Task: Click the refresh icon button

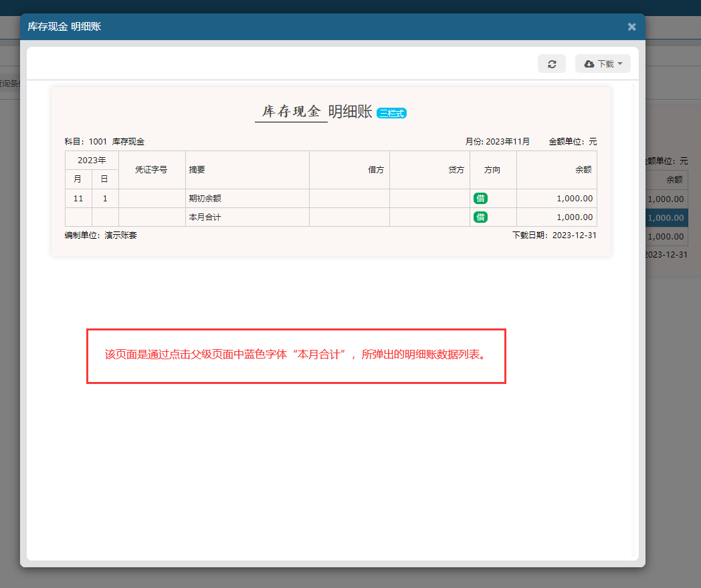Action: click(552, 64)
